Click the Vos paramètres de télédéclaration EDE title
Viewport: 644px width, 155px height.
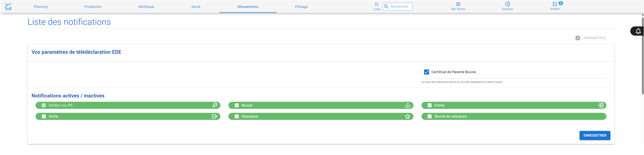point(76,52)
